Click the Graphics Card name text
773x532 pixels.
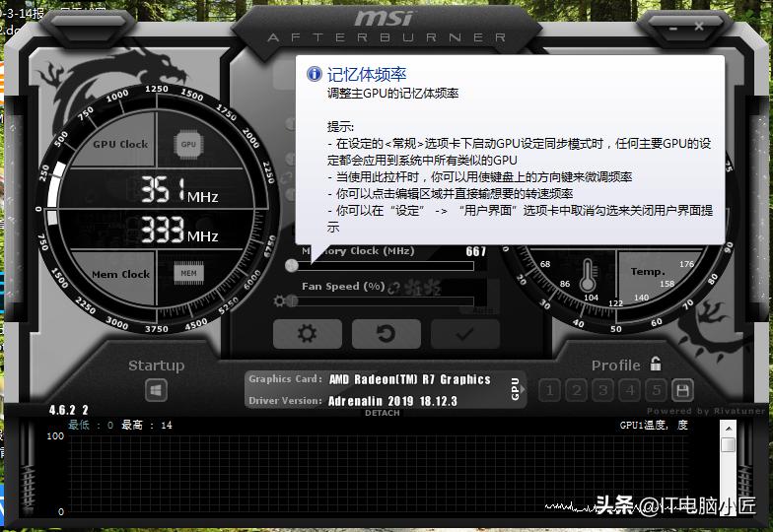point(410,379)
